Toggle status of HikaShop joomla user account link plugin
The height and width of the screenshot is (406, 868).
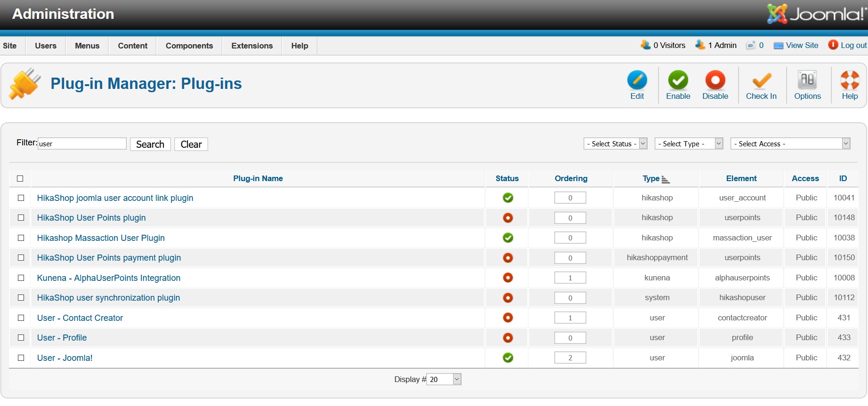(x=508, y=198)
